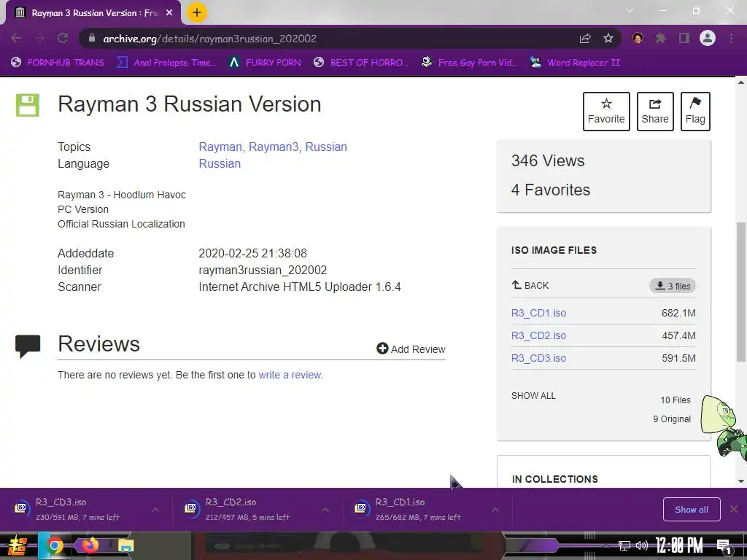Open the Chrome profile avatar

(708, 39)
